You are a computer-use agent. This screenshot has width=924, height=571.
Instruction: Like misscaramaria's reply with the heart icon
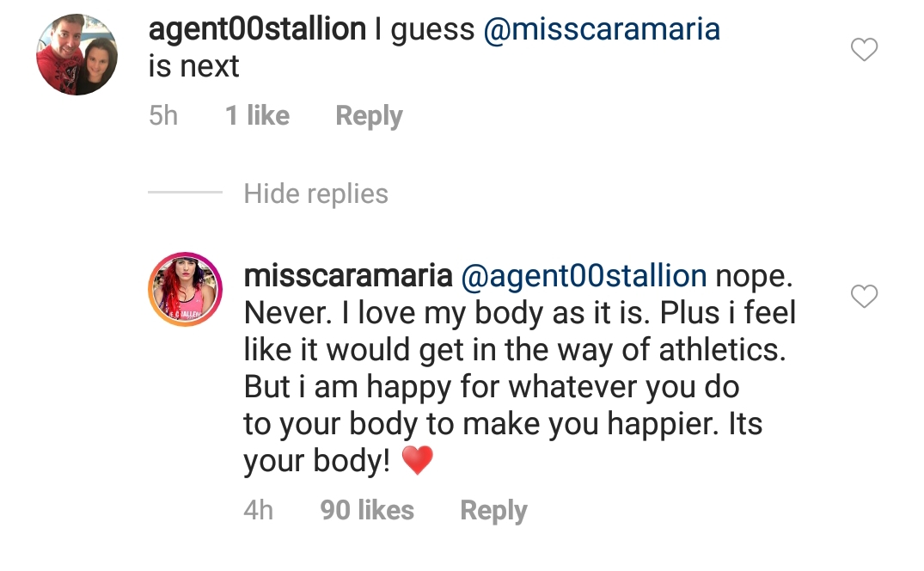pyautogui.click(x=864, y=297)
